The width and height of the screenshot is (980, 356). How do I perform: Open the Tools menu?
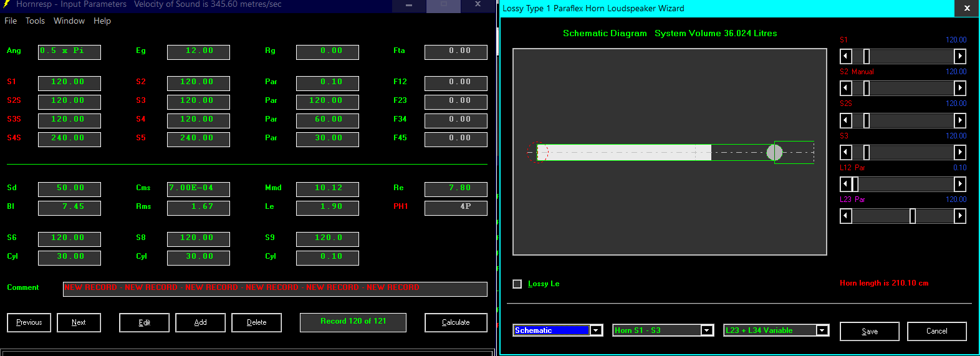(35, 21)
